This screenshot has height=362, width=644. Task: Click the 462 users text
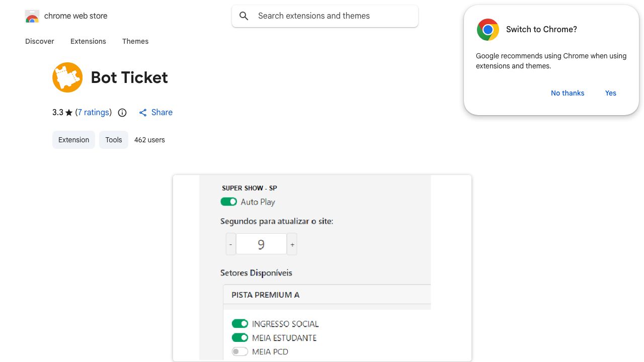pos(149,140)
